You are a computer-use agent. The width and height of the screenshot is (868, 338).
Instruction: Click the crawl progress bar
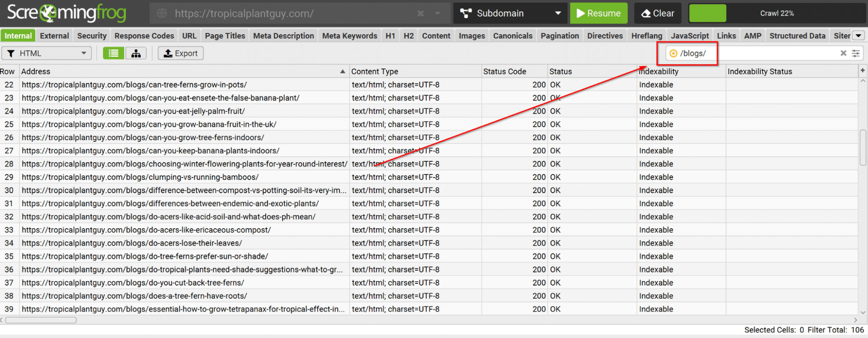tap(777, 13)
